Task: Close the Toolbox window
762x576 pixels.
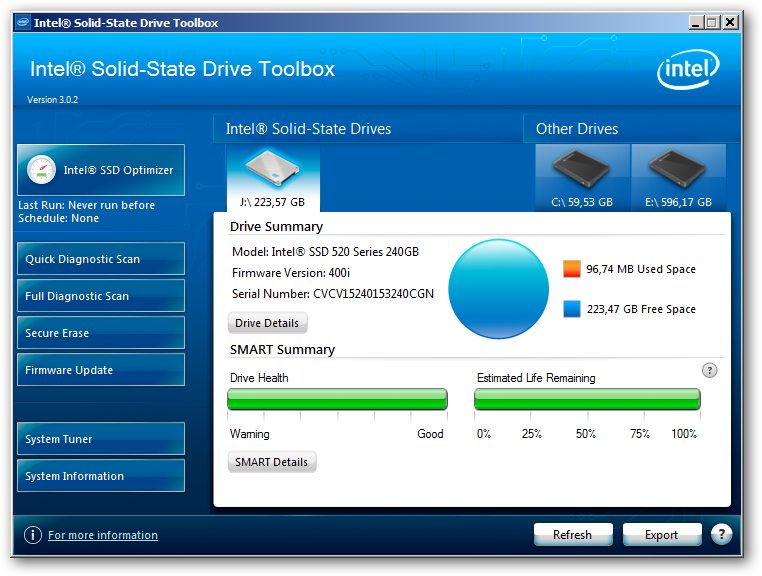Action: (x=730, y=22)
